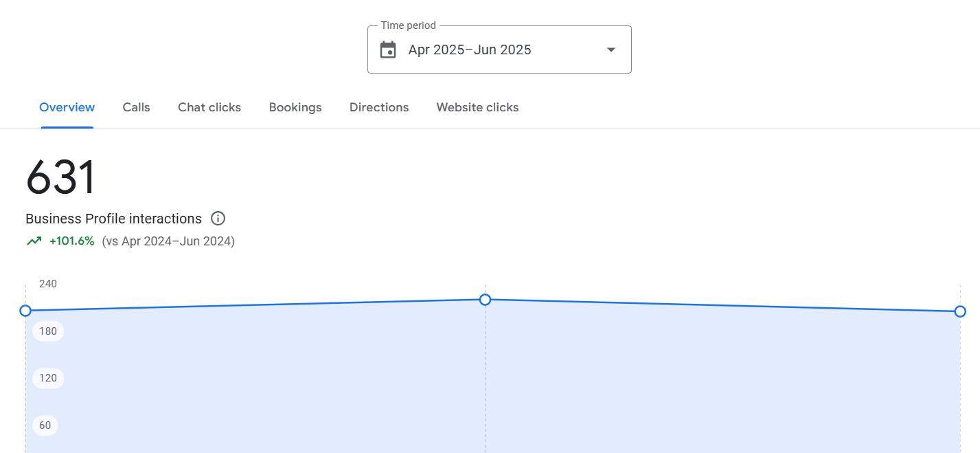Click the info icon beside Business Profile interactions

(218, 219)
